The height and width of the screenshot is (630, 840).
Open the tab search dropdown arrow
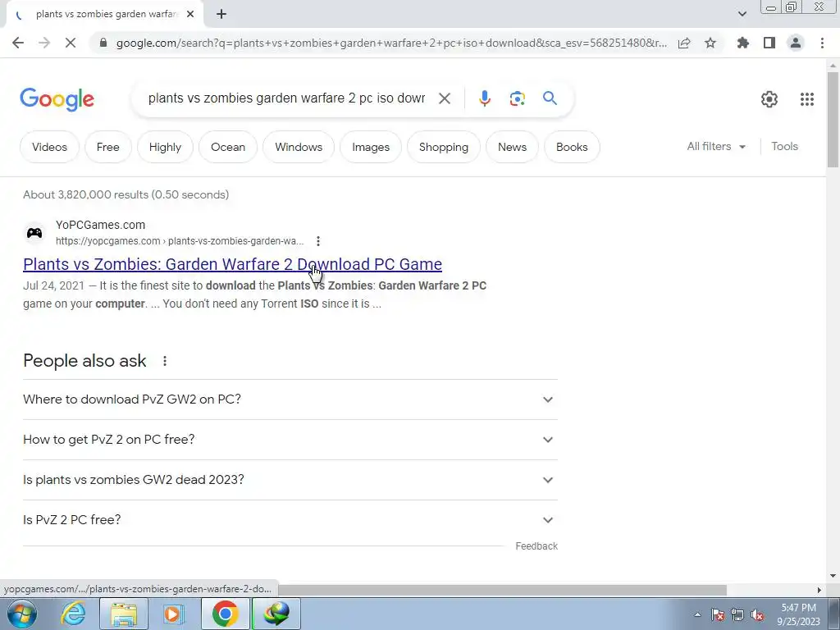[x=742, y=14]
